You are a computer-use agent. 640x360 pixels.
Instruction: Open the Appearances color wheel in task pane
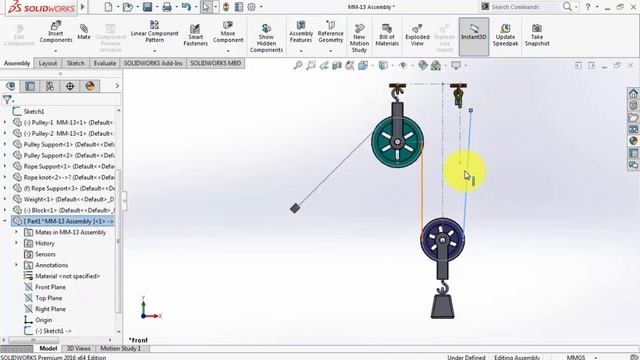tap(633, 141)
